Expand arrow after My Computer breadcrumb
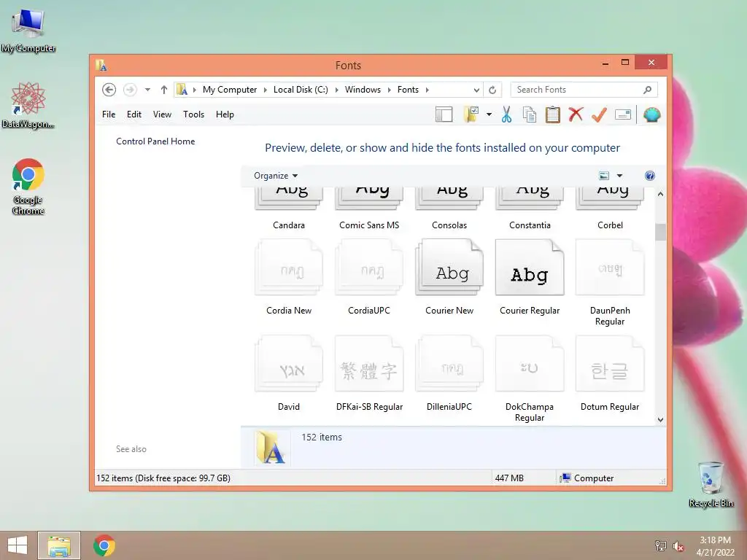The width and height of the screenshot is (747, 560). click(266, 90)
